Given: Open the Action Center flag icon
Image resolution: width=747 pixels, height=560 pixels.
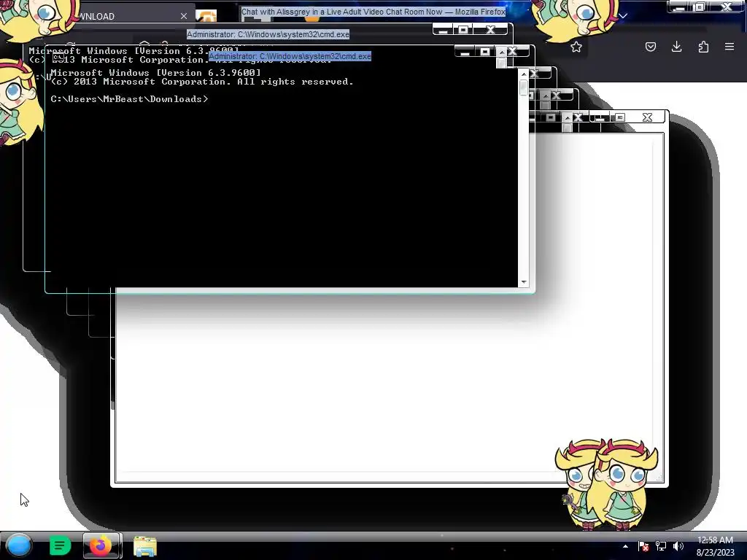Looking at the screenshot, I should pos(643,546).
